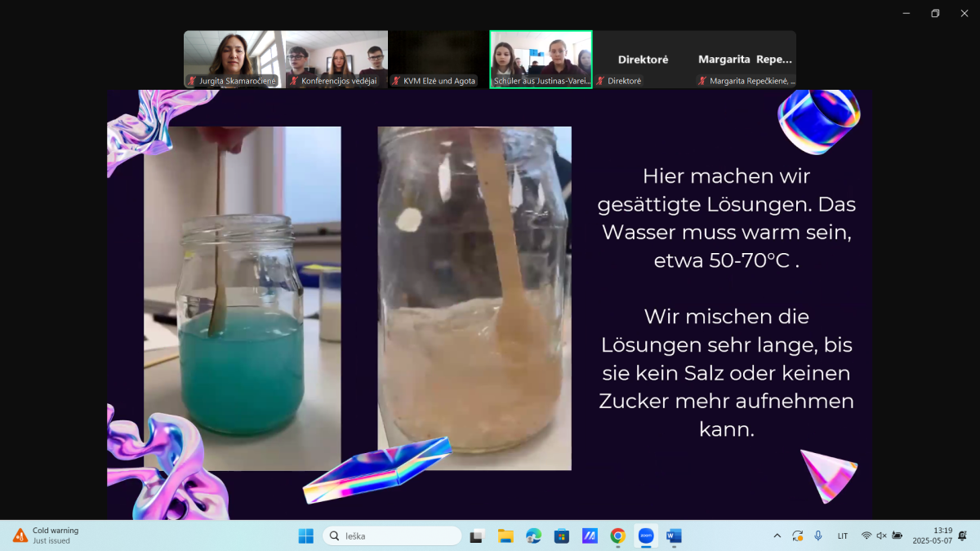Screen dimensions: 980x551
Task: Click the sync update tray icon
Action: pyautogui.click(x=798, y=536)
